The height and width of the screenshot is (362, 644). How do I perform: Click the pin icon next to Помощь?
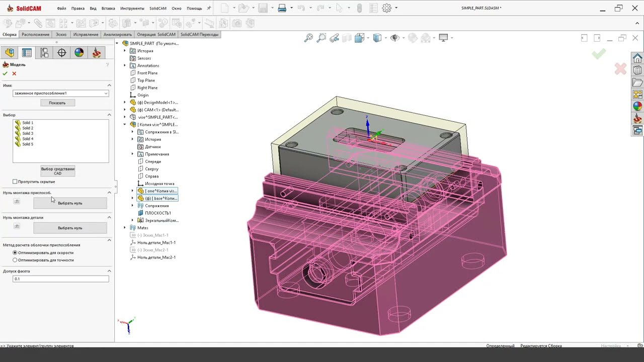(x=209, y=8)
